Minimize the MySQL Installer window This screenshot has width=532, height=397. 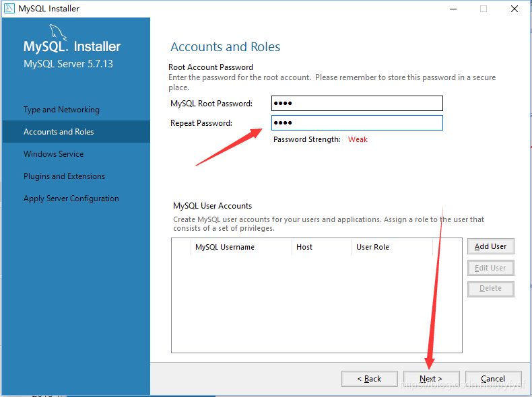coord(453,9)
